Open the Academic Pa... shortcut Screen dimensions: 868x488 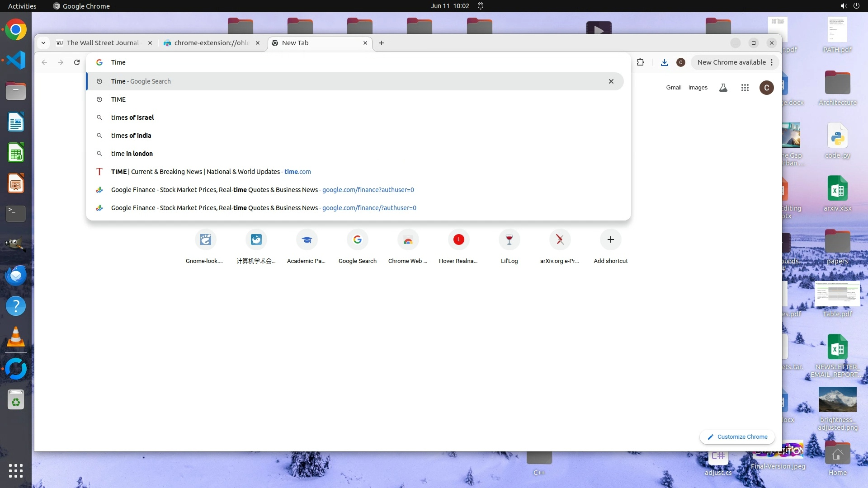click(307, 240)
